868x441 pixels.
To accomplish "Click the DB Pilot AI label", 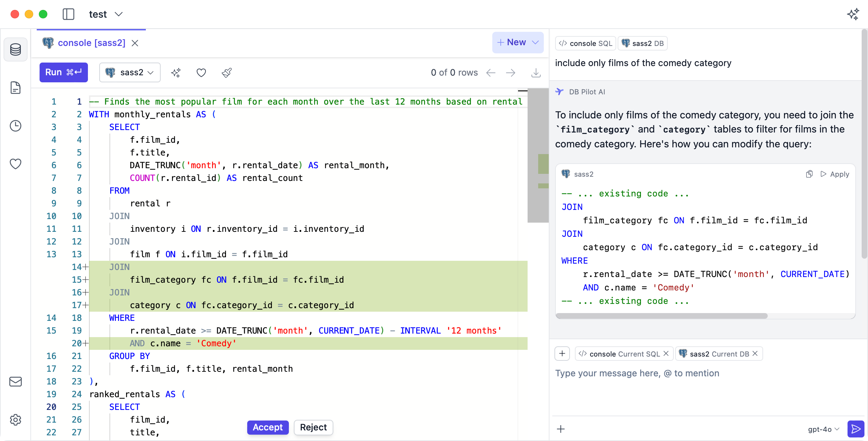I will click(x=587, y=92).
